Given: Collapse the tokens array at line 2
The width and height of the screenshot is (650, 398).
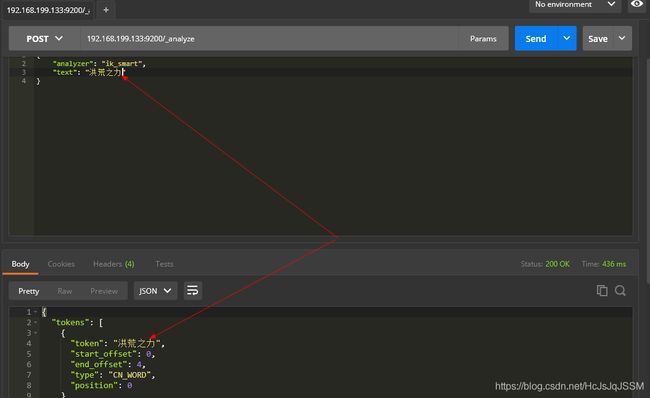Looking at the screenshot, I should click(36, 323).
